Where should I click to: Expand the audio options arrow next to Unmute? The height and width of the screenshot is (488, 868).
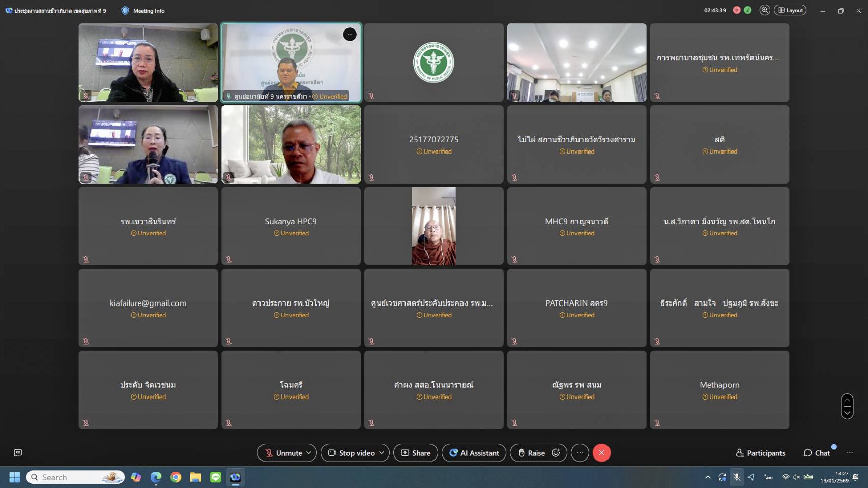(x=309, y=453)
